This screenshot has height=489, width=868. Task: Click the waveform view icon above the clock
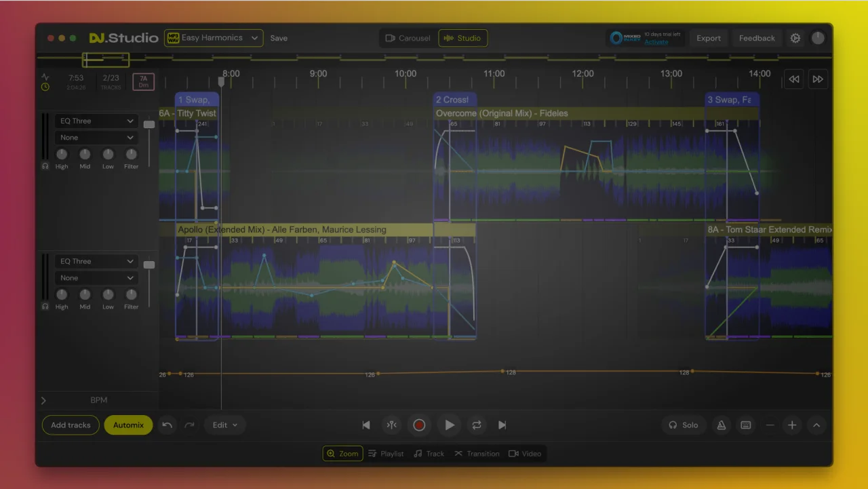click(x=45, y=77)
